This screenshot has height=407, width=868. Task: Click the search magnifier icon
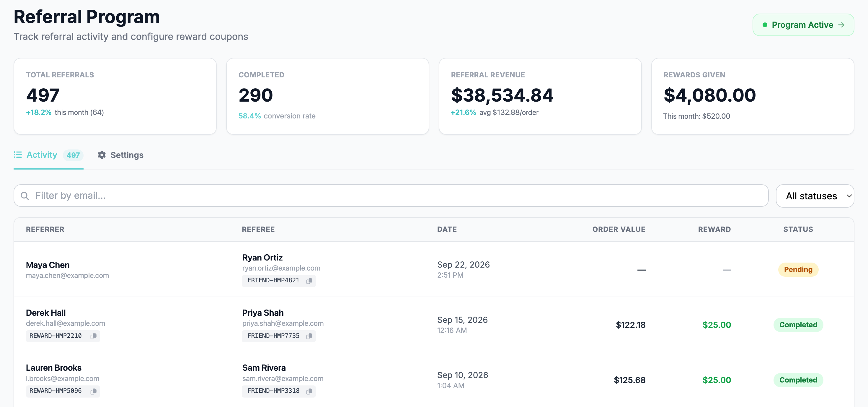25,196
